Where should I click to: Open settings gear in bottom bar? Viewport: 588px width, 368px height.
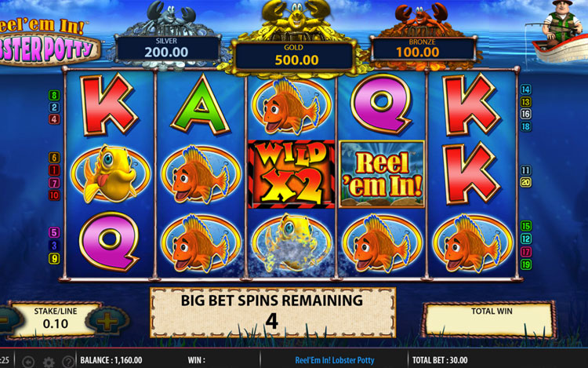49,362
